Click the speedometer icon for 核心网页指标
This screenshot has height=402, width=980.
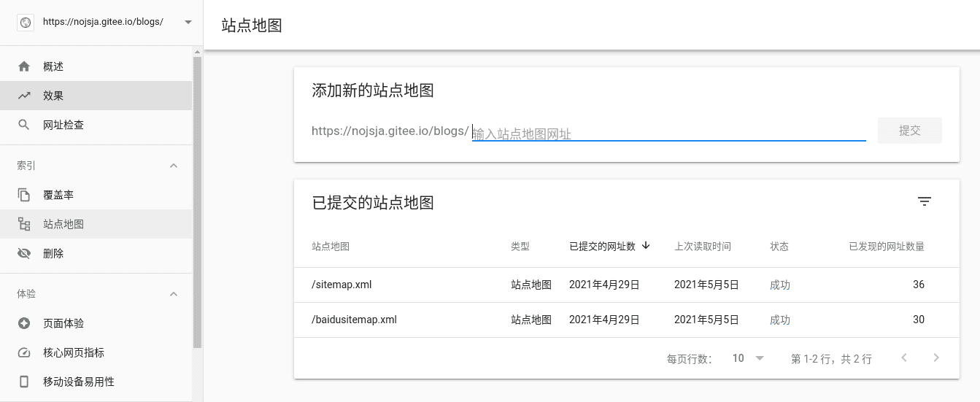24,352
